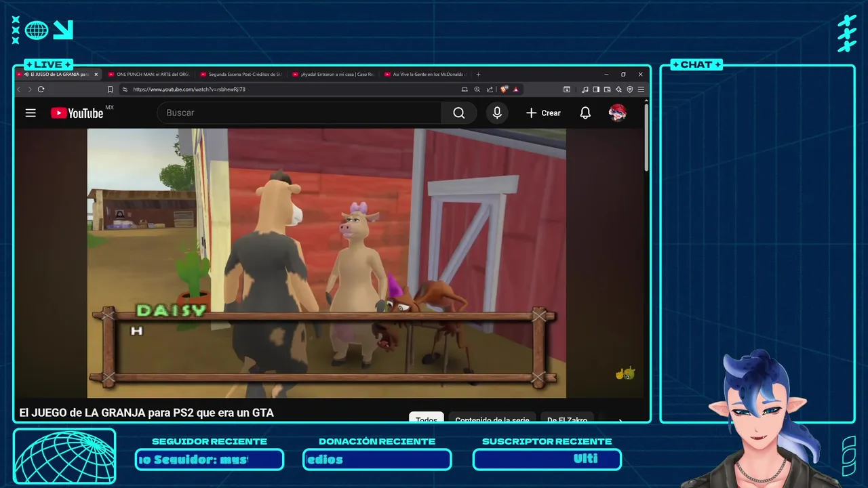Image resolution: width=868 pixels, height=488 pixels.
Task: Share this page via the share icon
Action: [x=490, y=89]
